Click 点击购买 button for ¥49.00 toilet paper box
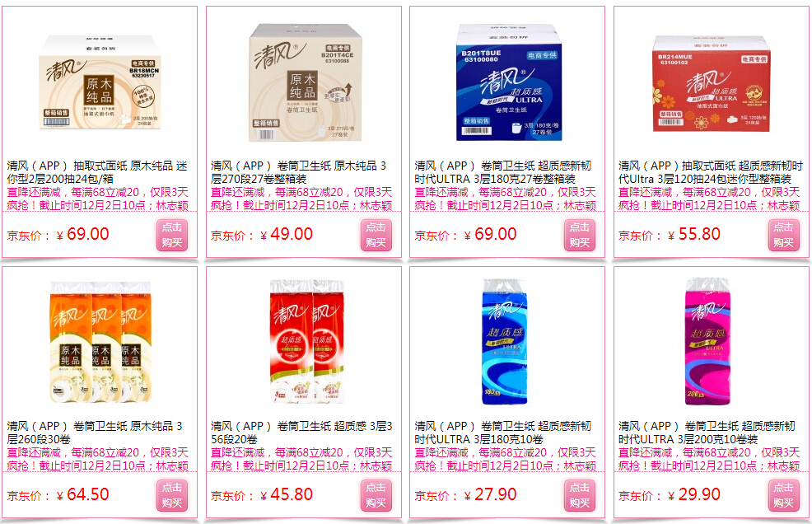Viewport: 812px width, 524px height. coord(376,236)
